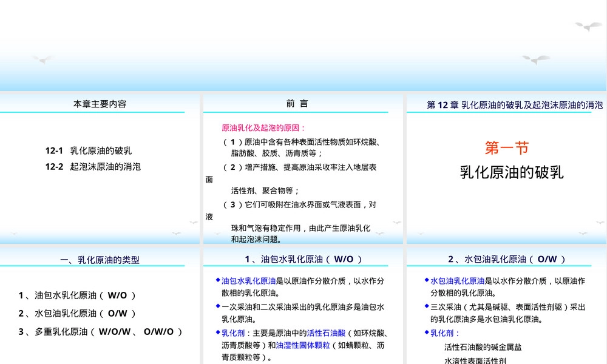Click the pink text "原油乳化及起泡的原因："

click(264, 128)
